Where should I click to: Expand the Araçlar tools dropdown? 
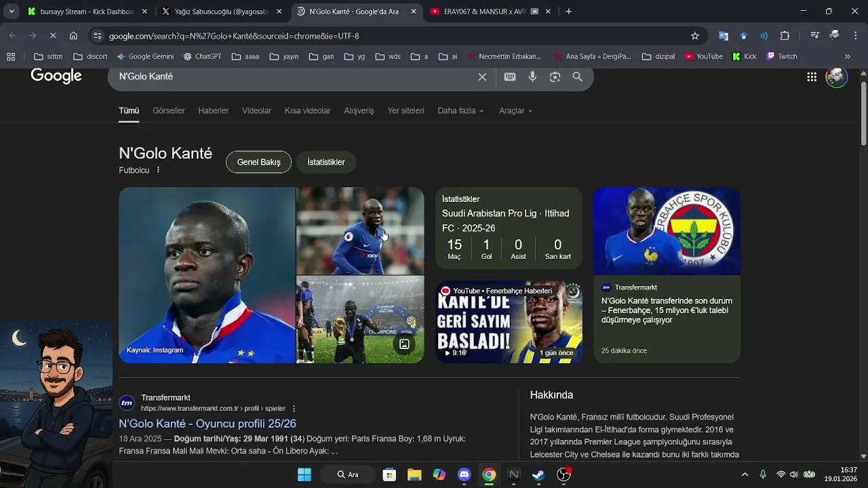[515, 110]
